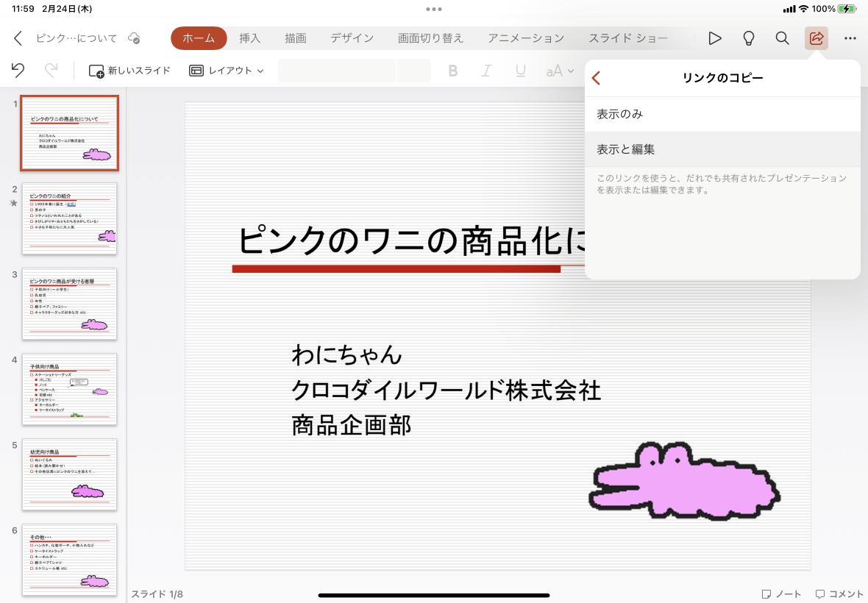Tap the font name field

click(x=337, y=71)
